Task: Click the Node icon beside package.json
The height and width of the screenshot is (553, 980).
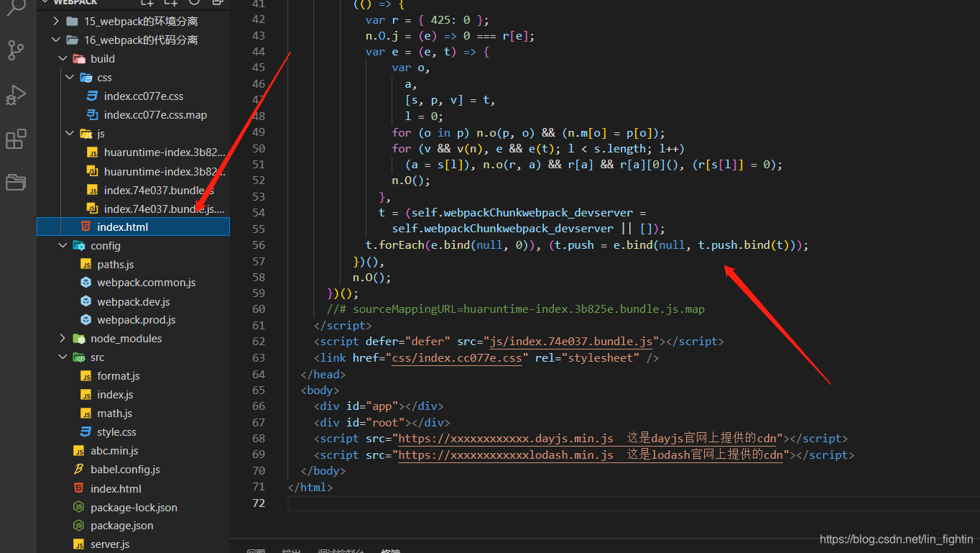Action: [x=79, y=526]
